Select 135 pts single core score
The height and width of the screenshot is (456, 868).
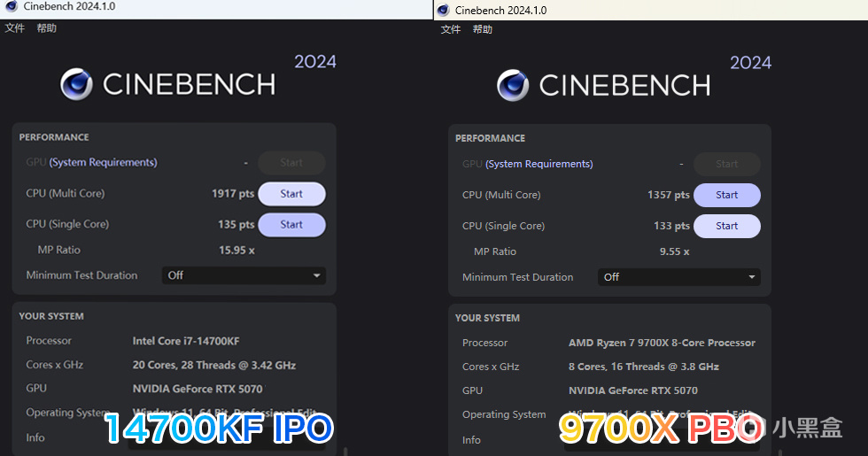tap(236, 225)
